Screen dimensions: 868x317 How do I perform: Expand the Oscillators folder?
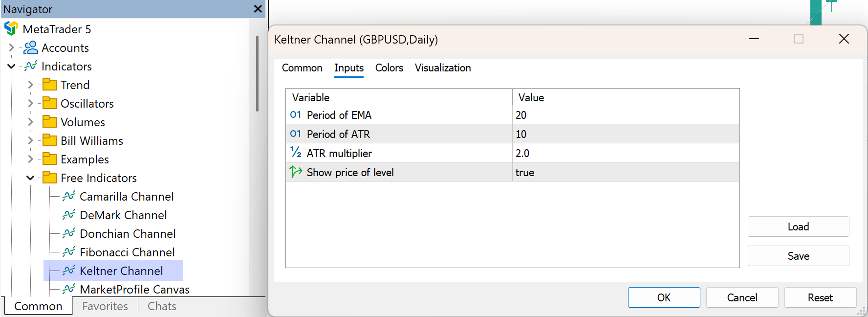[30, 103]
